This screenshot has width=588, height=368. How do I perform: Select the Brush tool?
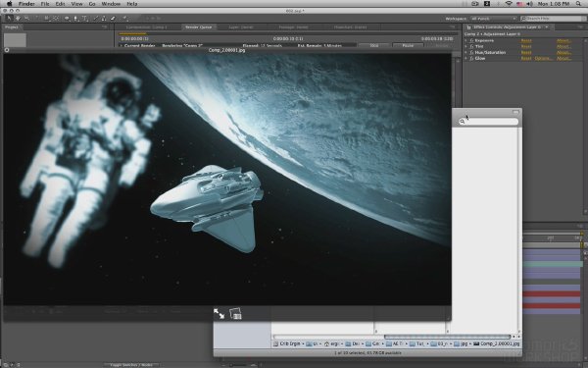coord(95,18)
